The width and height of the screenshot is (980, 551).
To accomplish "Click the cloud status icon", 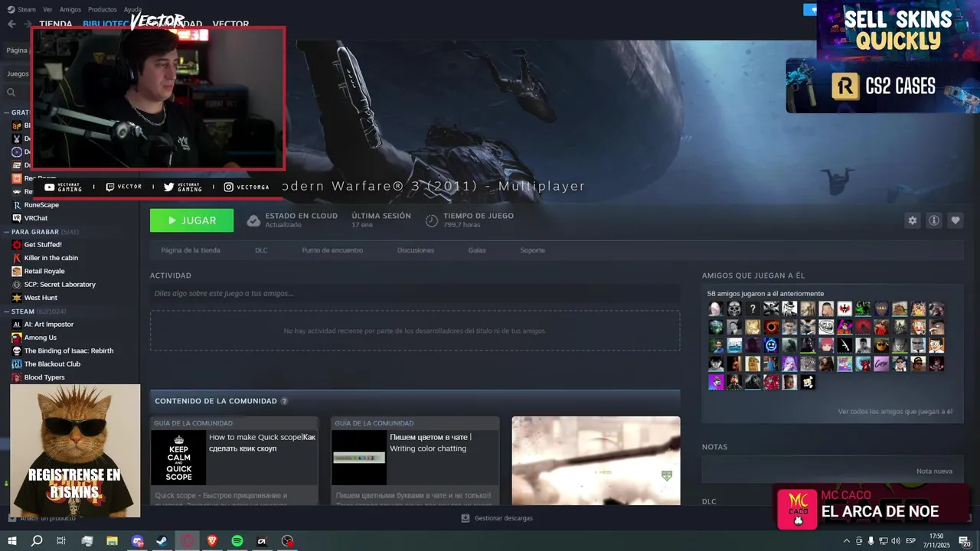I will pyautogui.click(x=253, y=221).
